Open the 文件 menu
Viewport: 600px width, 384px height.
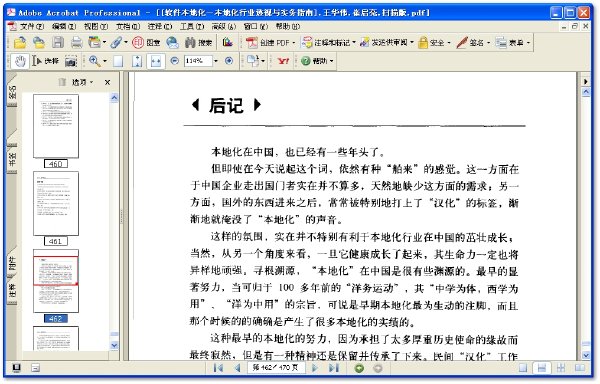[x=31, y=26]
